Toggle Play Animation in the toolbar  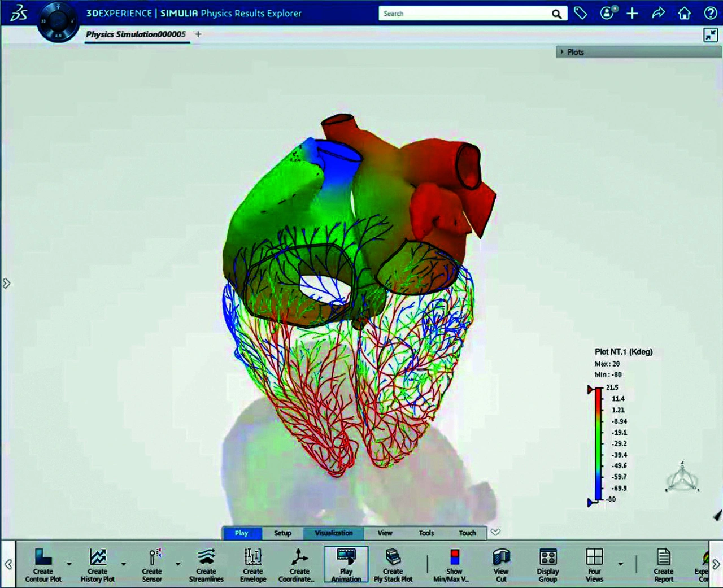pos(346,563)
